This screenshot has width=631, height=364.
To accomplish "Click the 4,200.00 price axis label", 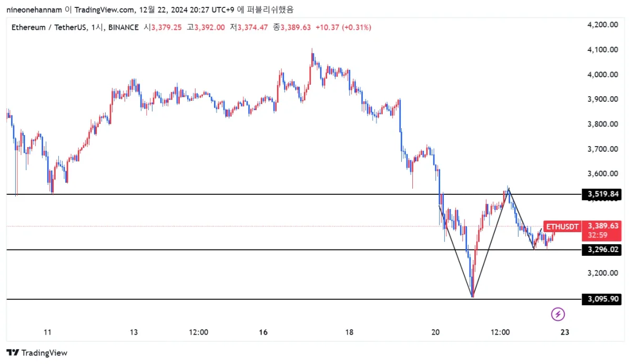I will (x=603, y=25).
